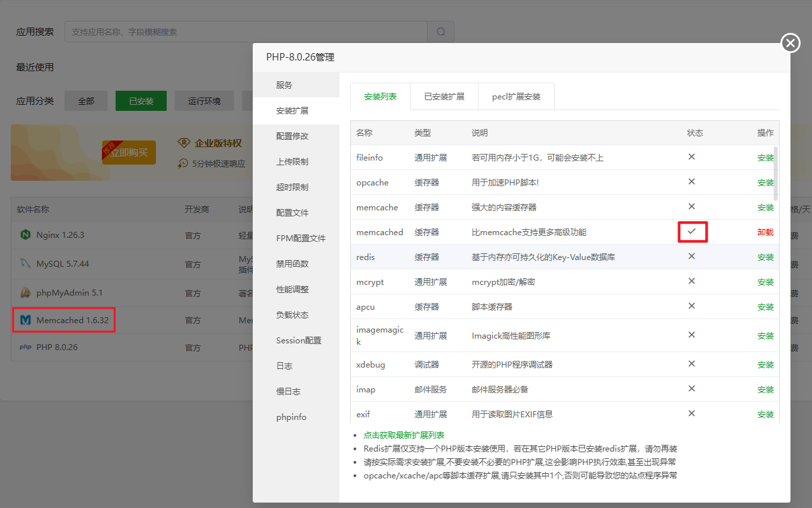Click PHP 8.0.26 in software list

pyautogui.click(x=57, y=347)
